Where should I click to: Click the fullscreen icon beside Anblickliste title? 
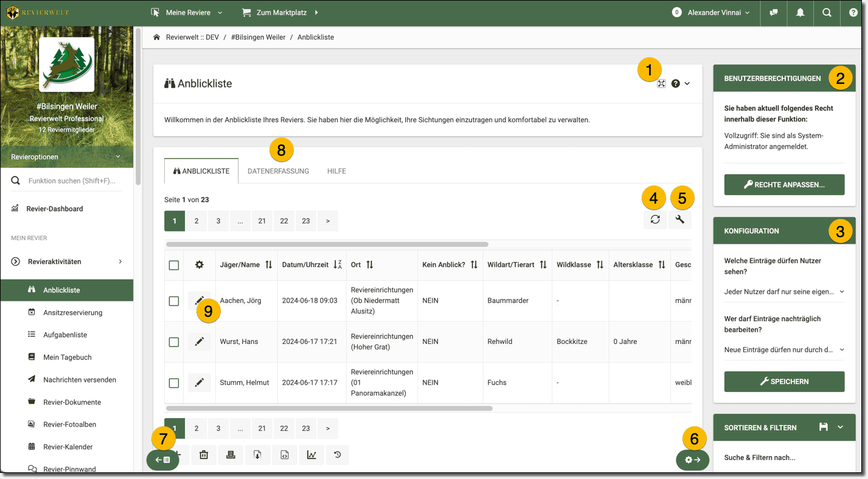(x=661, y=84)
